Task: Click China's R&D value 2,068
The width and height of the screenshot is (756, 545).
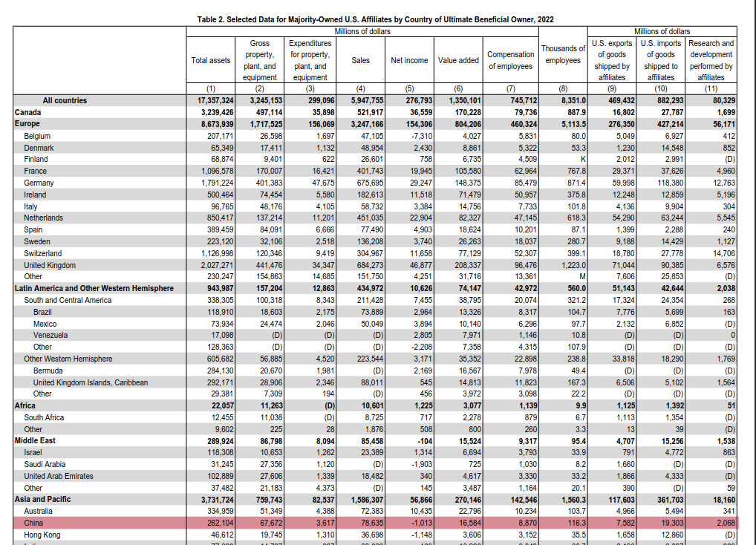Action: tap(726, 523)
